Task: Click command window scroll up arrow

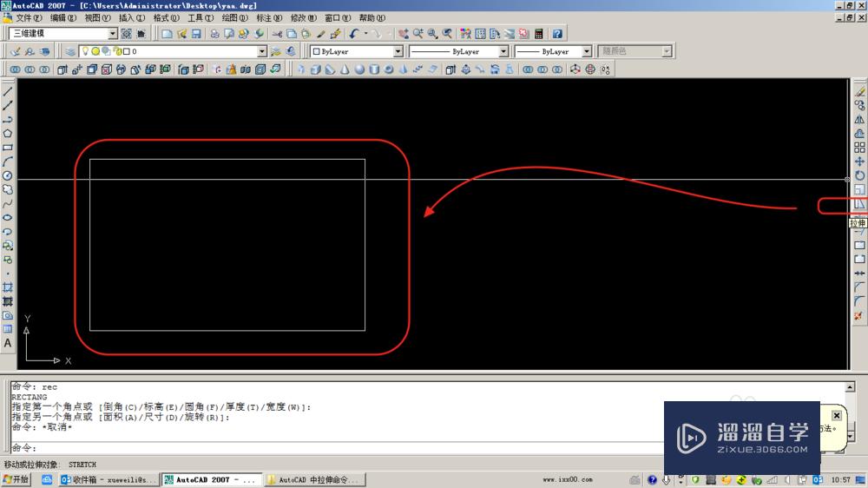Action: click(851, 386)
